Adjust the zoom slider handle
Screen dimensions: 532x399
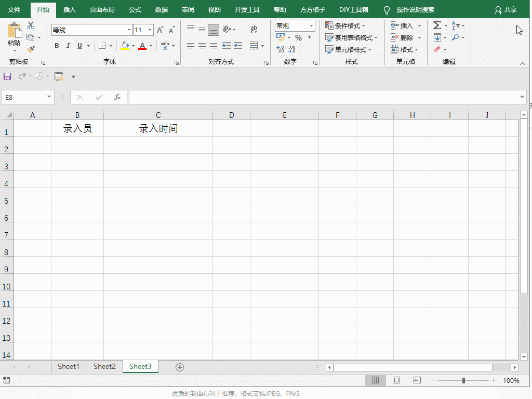point(463,380)
